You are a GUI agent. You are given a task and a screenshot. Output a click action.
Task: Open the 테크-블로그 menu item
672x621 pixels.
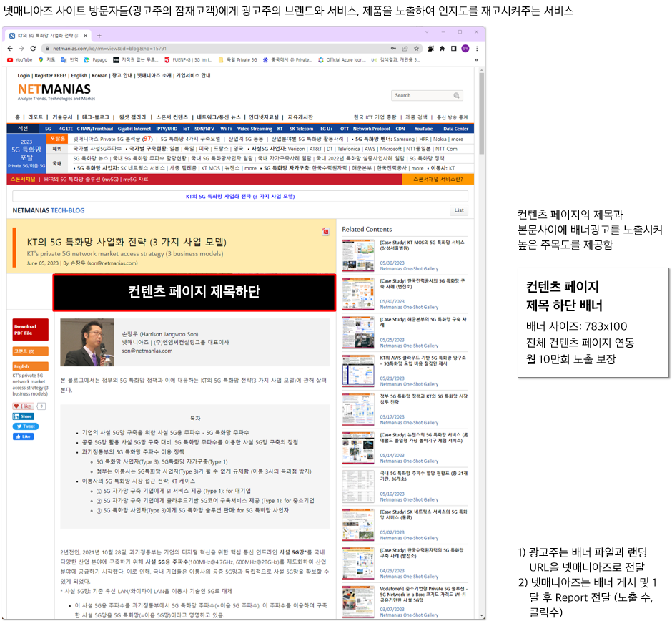click(x=96, y=117)
